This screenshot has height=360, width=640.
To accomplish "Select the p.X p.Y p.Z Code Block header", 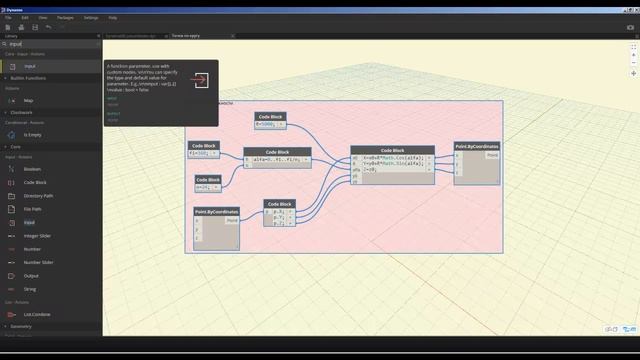I will tap(280, 204).
